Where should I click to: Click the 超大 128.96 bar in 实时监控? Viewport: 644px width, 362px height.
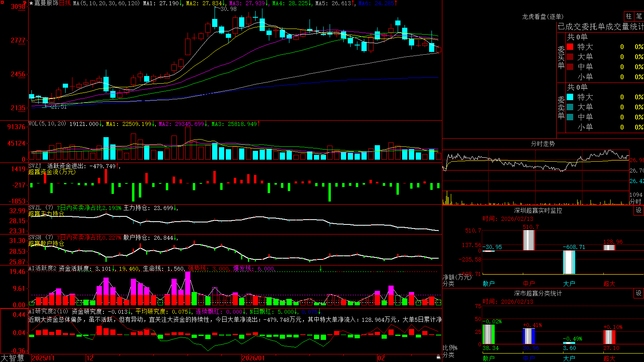tap(609, 247)
